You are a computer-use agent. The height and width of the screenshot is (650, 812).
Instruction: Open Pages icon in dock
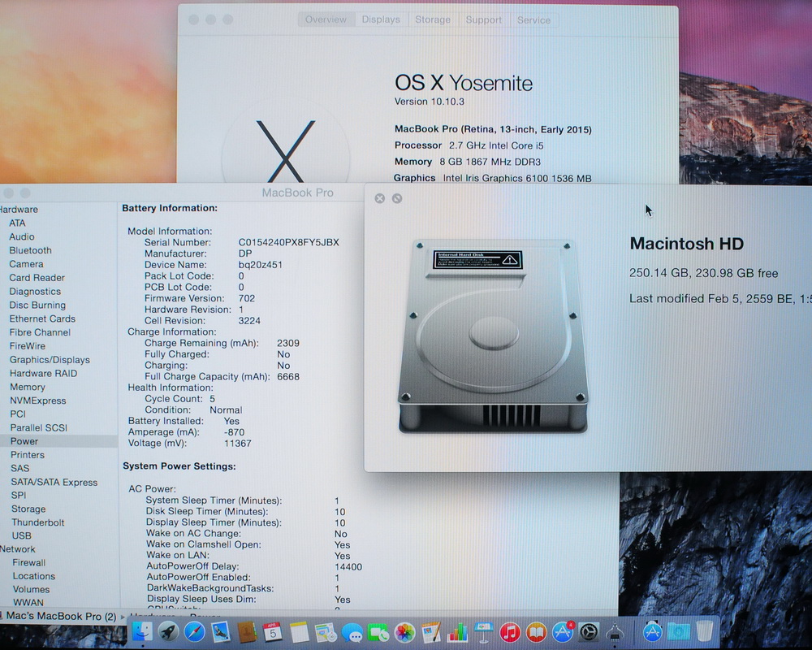tap(431, 633)
